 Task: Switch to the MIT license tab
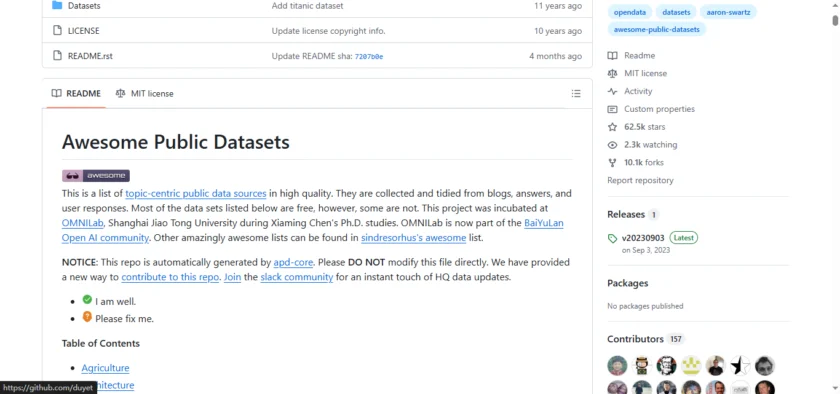pyautogui.click(x=145, y=93)
